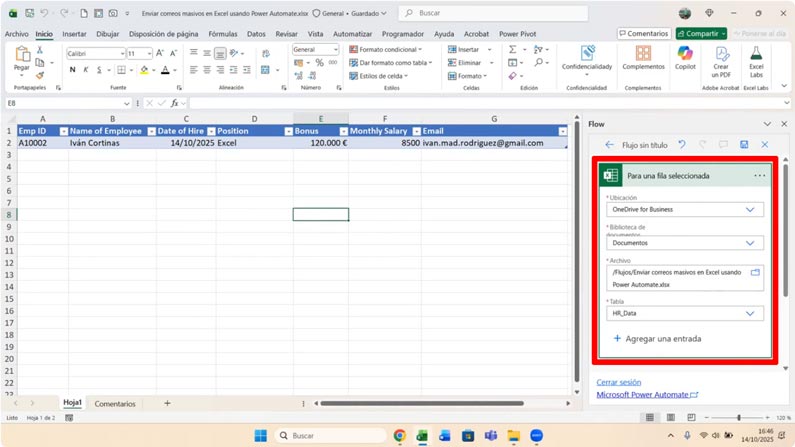Switch to the Comentarios sheet tab
This screenshot has width=795, height=447.
pyautogui.click(x=115, y=403)
